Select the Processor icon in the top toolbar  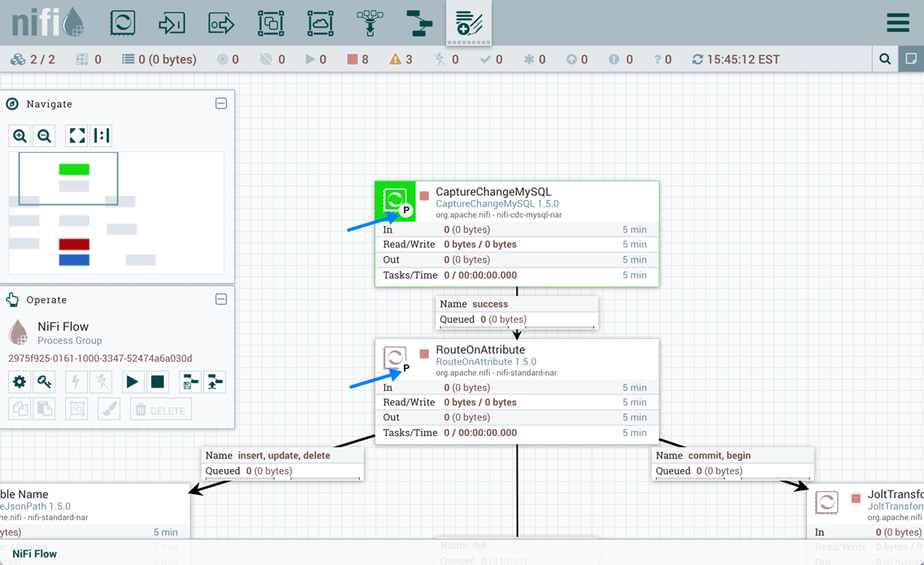tap(123, 23)
